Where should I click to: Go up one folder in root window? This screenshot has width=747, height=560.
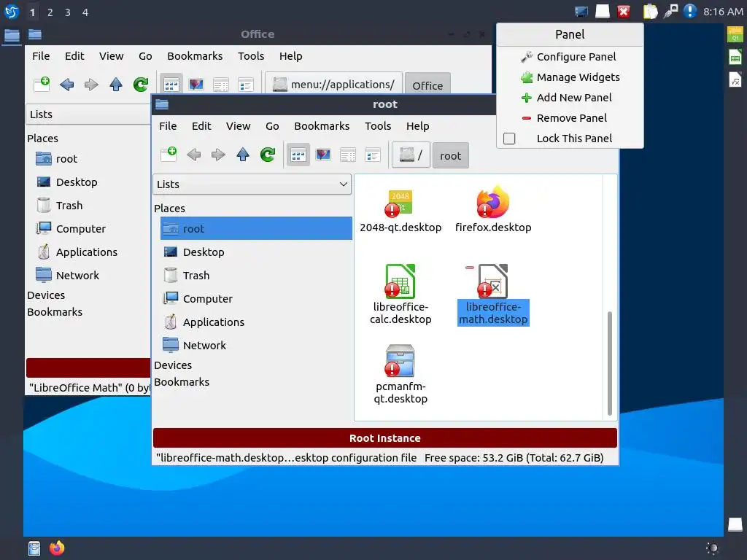[x=243, y=155]
